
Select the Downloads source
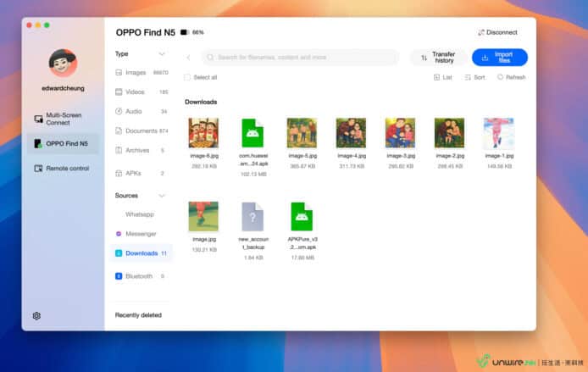(141, 253)
